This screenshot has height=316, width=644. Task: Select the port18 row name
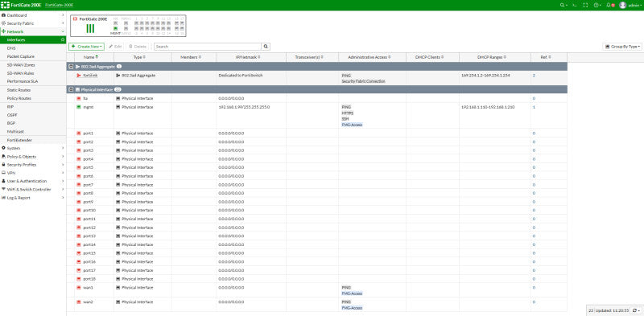[89, 279]
